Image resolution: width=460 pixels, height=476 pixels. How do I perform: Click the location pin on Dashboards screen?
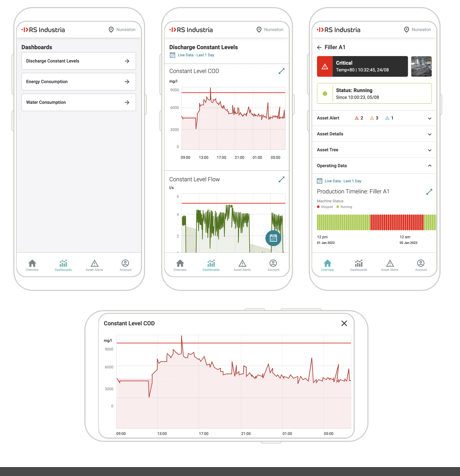coord(111,30)
